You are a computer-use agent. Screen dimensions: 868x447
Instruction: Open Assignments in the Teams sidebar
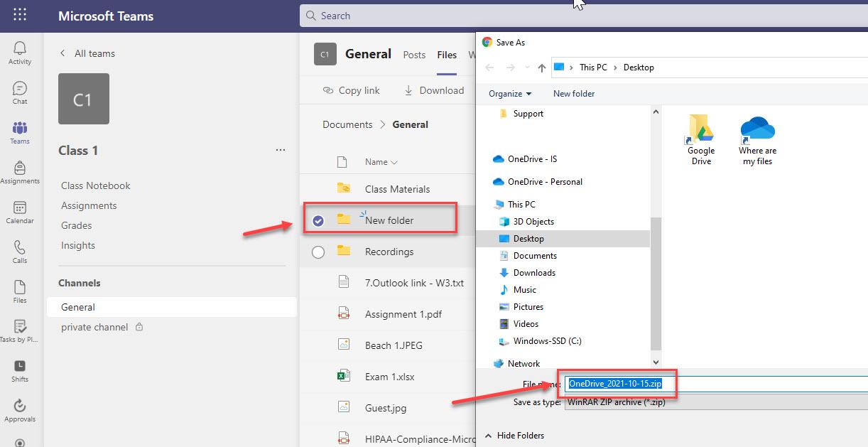[20, 172]
